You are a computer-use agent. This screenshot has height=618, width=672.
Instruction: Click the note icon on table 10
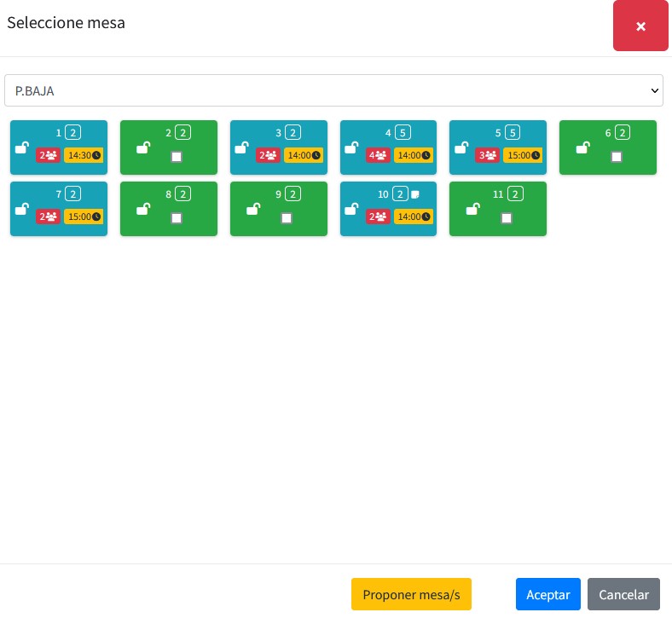tap(415, 194)
